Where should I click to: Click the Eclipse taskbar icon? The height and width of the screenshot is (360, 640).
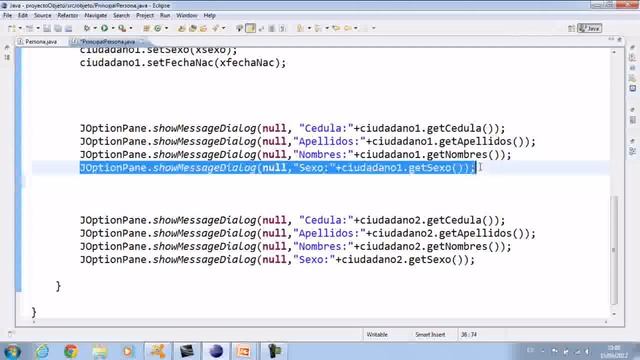[216, 351]
